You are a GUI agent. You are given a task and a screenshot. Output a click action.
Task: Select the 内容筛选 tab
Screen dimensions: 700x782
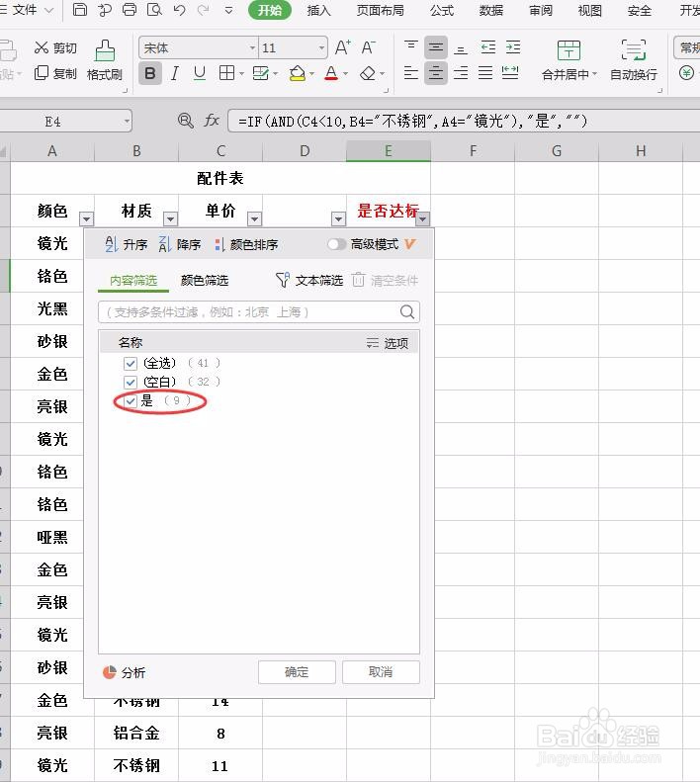point(133,281)
